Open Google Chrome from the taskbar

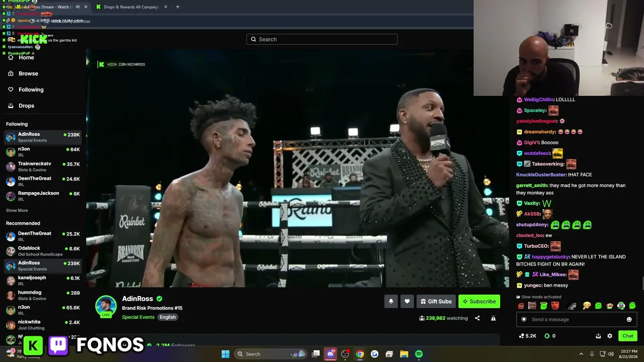(360, 354)
